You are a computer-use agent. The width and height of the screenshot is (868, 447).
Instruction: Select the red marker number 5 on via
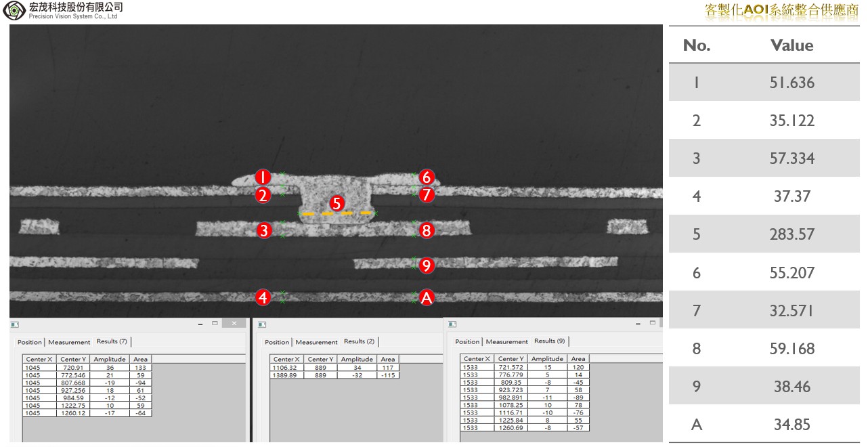tap(337, 203)
